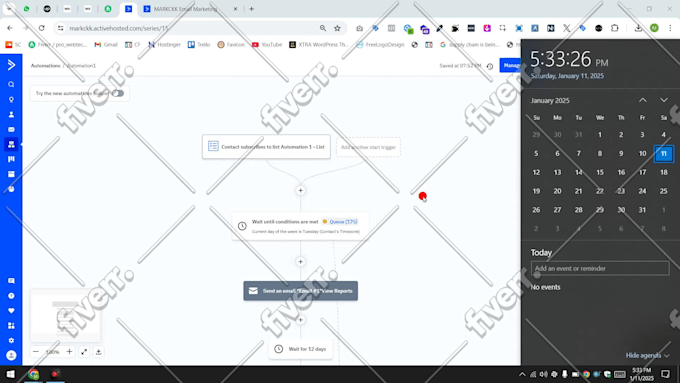
Task: Open the YouTube bookmark
Action: [267, 45]
